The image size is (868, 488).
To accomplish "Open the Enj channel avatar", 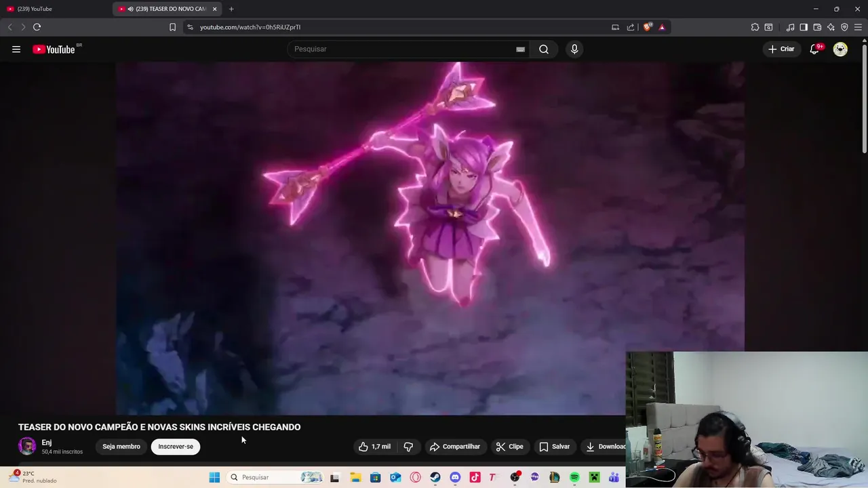I will coord(27,446).
